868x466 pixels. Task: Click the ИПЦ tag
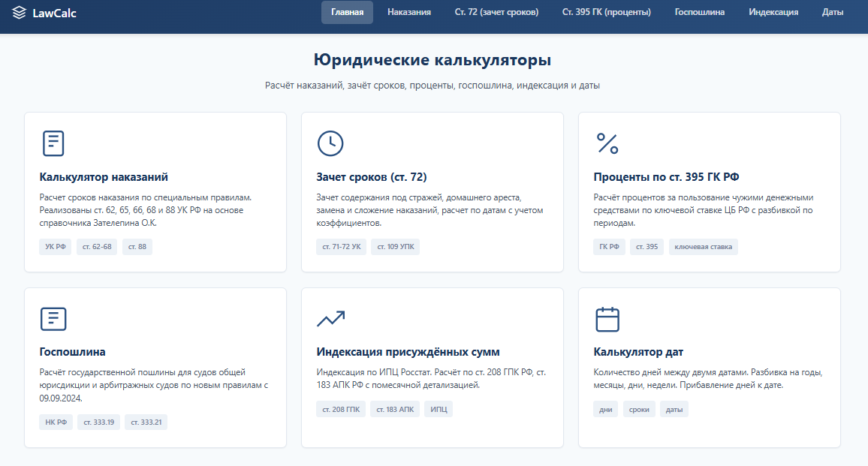pos(439,410)
